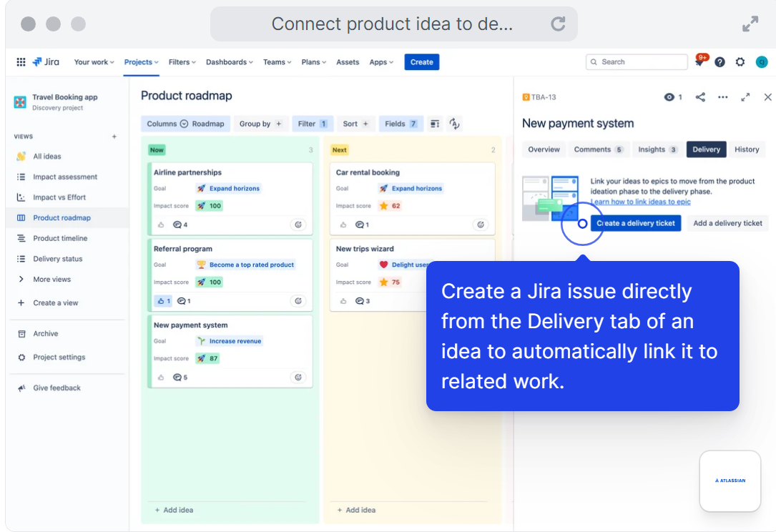The width and height of the screenshot is (776, 532).
Task: Click the Atlassian logo widget
Action: point(730,481)
